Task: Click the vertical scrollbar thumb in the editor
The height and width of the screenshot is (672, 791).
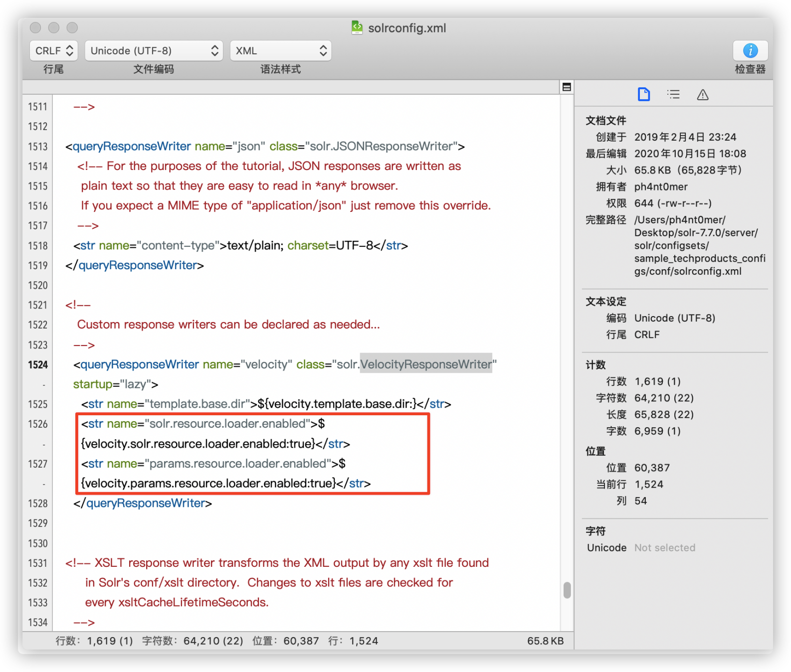Action: tap(567, 590)
